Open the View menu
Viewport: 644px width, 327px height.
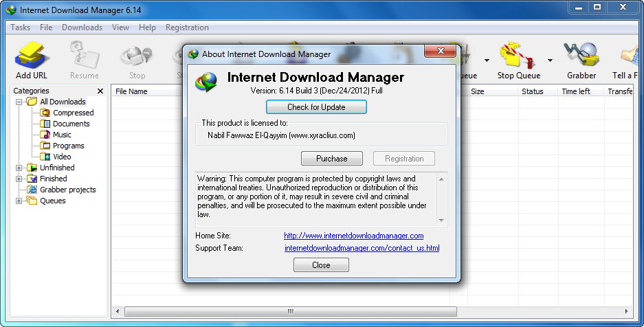point(120,27)
